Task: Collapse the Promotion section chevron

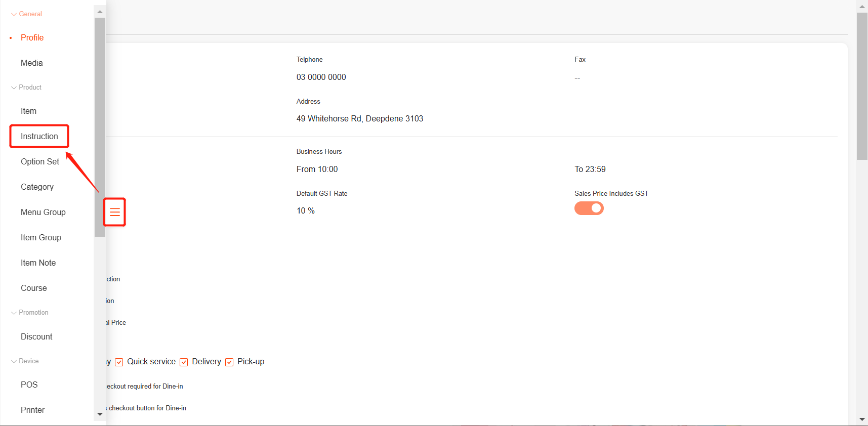Action: 14,313
